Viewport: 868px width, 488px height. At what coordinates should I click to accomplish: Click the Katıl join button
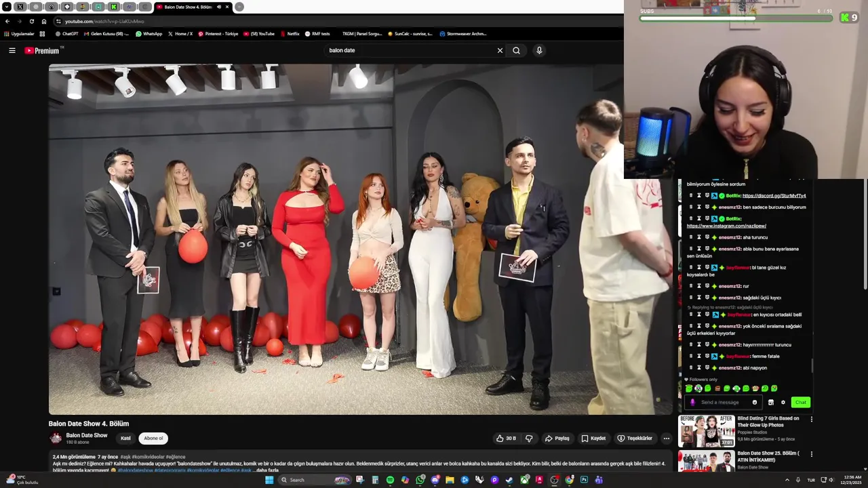(125, 439)
